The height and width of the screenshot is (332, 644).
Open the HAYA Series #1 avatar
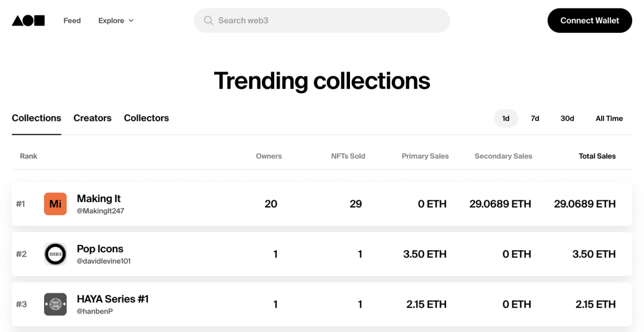(x=55, y=304)
